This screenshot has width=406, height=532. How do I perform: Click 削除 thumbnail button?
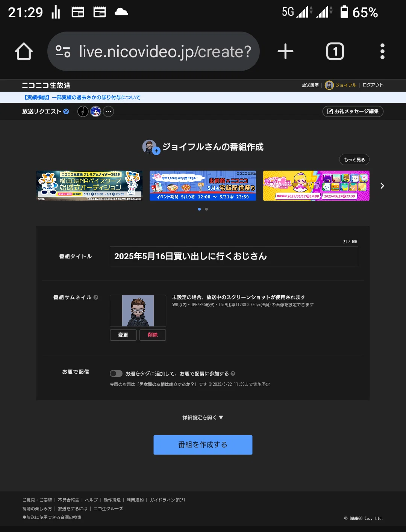click(x=153, y=335)
